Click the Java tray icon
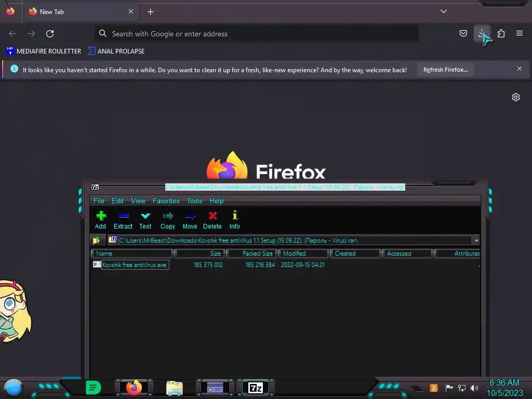 [x=434, y=388]
